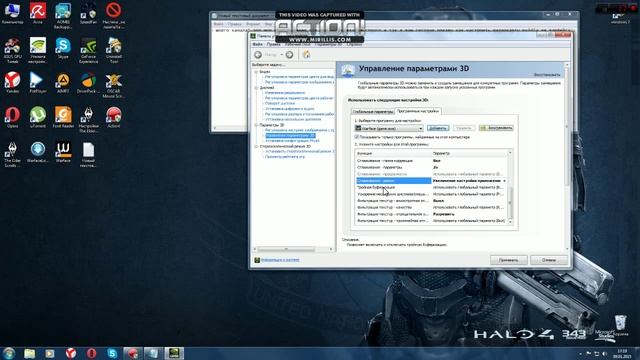The image size is (640, 360).
Task: Open Skype from the taskbar
Action: point(112,353)
